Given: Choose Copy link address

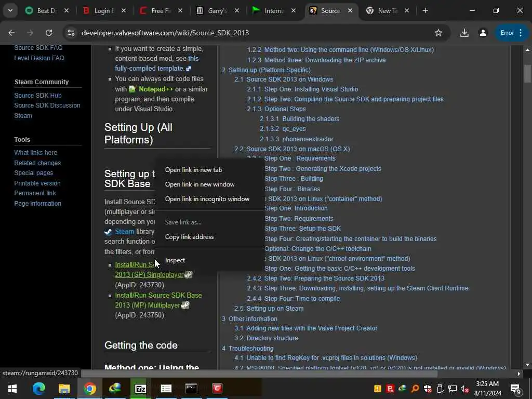Looking at the screenshot, I should (189, 237).
